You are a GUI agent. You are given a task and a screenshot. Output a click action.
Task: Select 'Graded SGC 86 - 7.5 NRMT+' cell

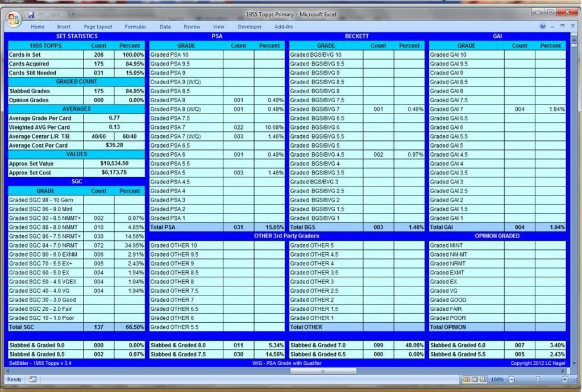point(45,236)
